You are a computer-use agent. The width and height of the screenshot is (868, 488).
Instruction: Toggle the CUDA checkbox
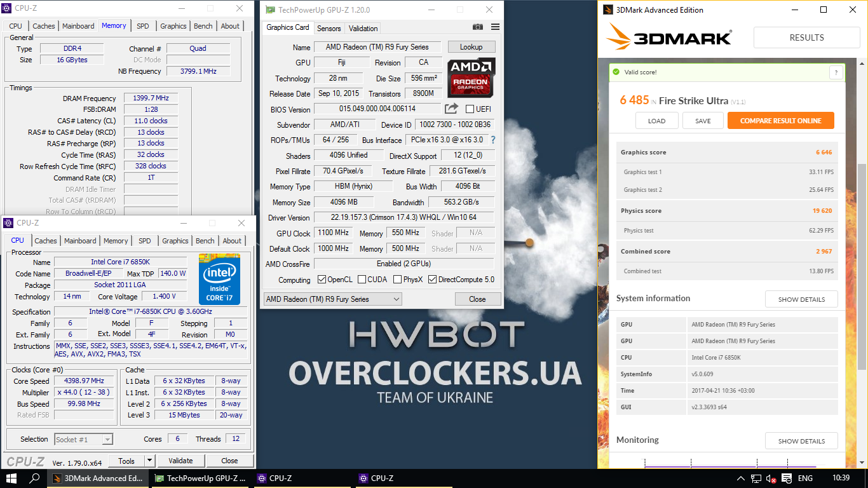click(x=362, y=280)
